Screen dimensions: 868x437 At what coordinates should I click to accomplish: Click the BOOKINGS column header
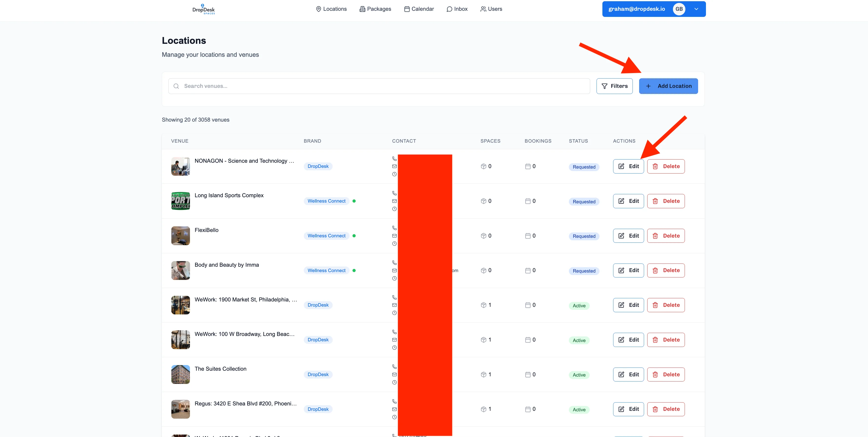(x=538, y=141)
